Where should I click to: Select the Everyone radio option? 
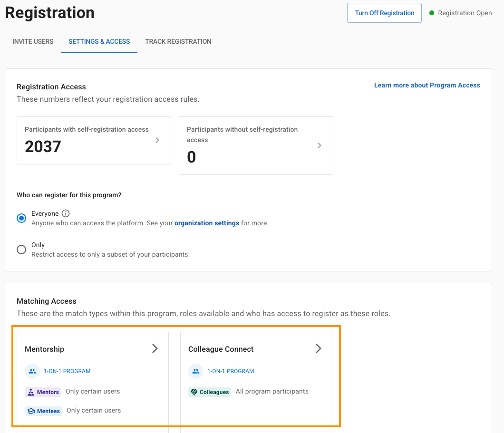pos(21,218)
